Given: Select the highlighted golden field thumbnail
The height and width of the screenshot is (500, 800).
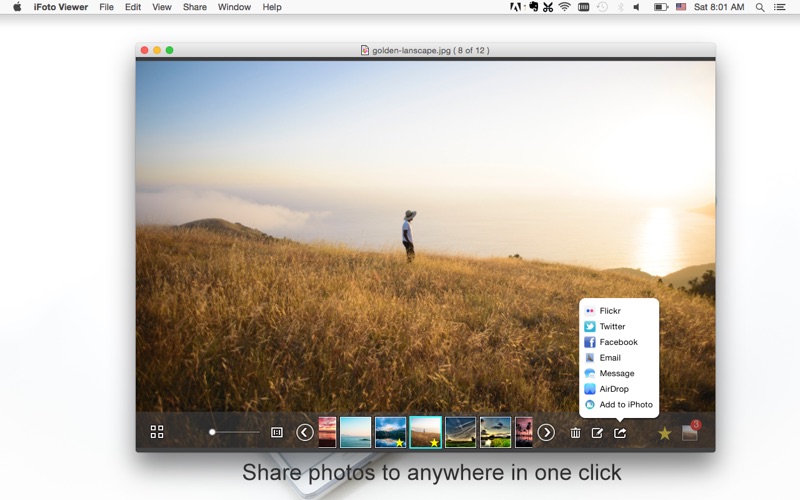Looking at the screenshot, I should coord(426,432).
